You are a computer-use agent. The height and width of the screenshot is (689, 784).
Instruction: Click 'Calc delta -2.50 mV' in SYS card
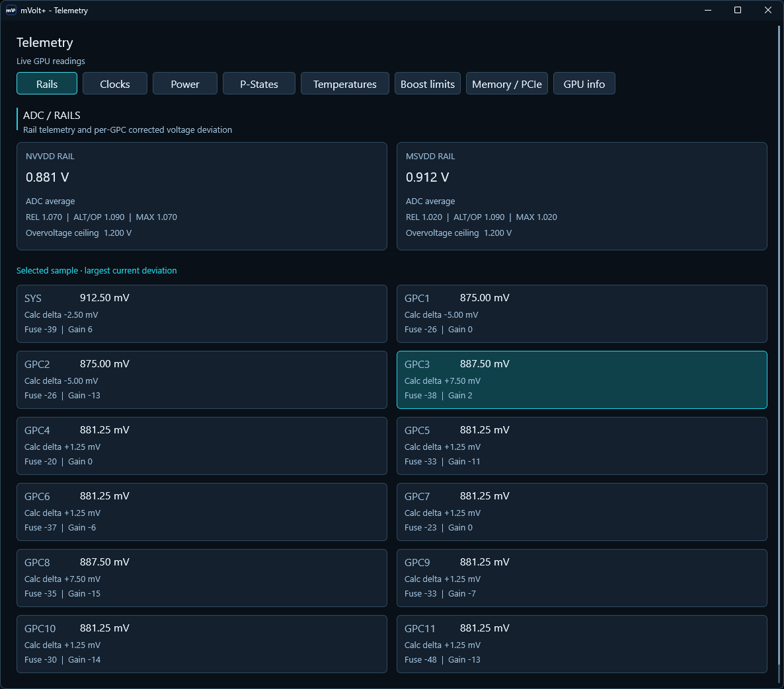click(x=61, y=314)
